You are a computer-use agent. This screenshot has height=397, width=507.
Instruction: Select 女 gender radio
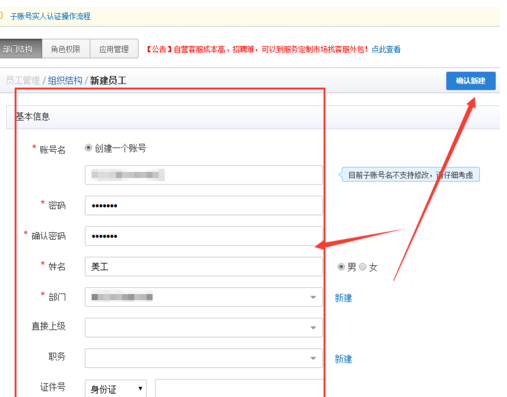pos(363,267)
